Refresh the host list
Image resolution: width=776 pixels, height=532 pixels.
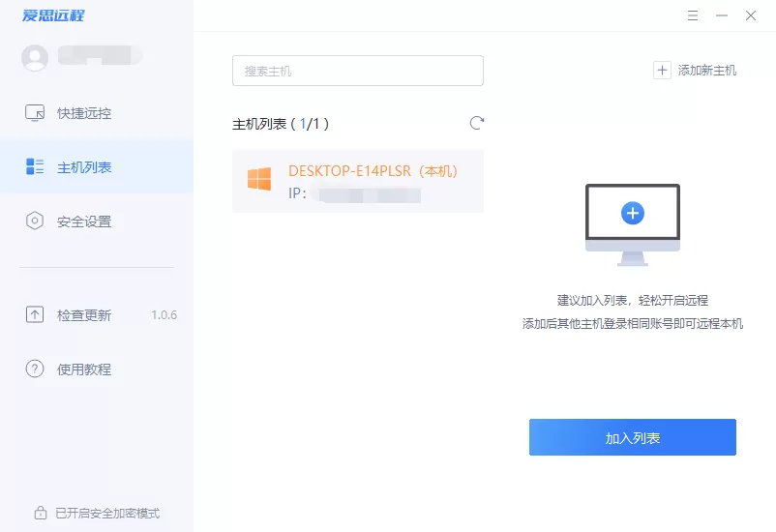click(x=477, y=123)
